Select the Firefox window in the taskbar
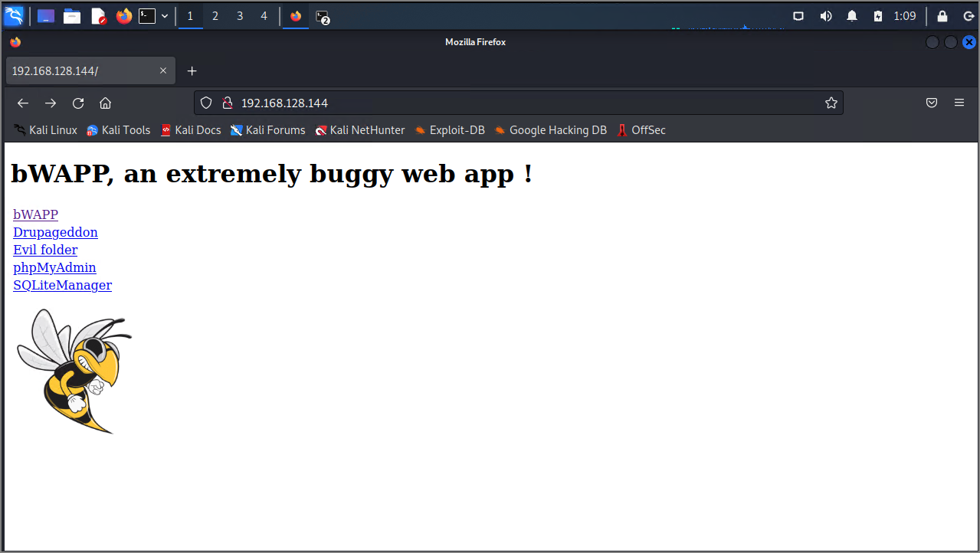The image size is (980, 553). [296, 15]
